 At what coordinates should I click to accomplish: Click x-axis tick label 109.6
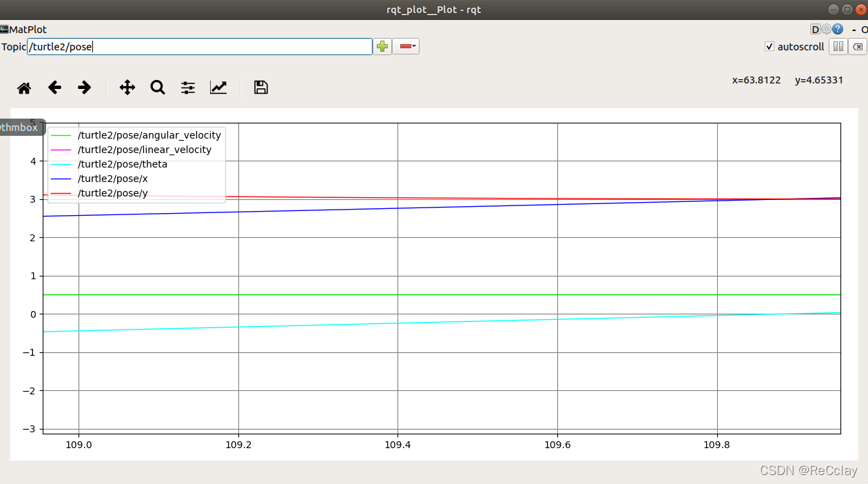[557, 445]
